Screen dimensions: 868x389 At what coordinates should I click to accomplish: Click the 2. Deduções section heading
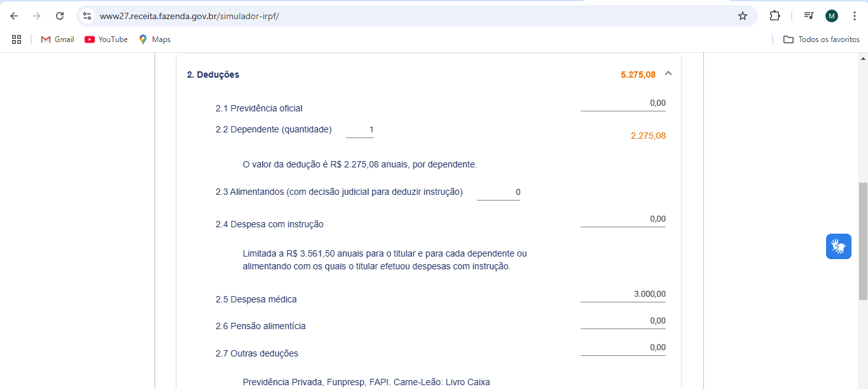tap(212, 74)
